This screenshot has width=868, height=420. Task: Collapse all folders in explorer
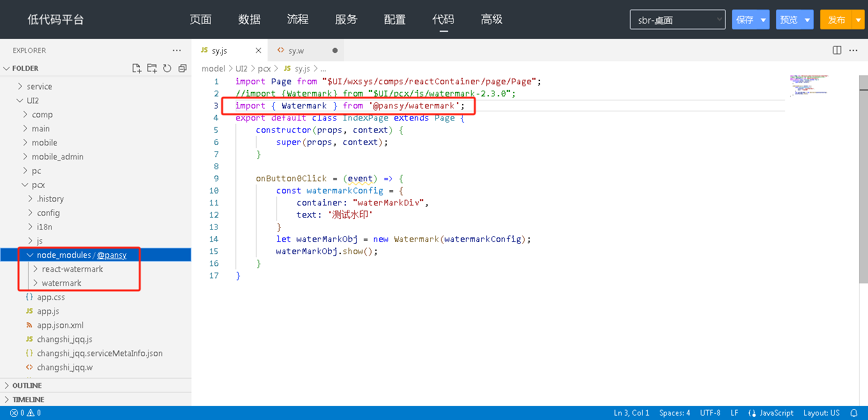[x=183, y=68]
